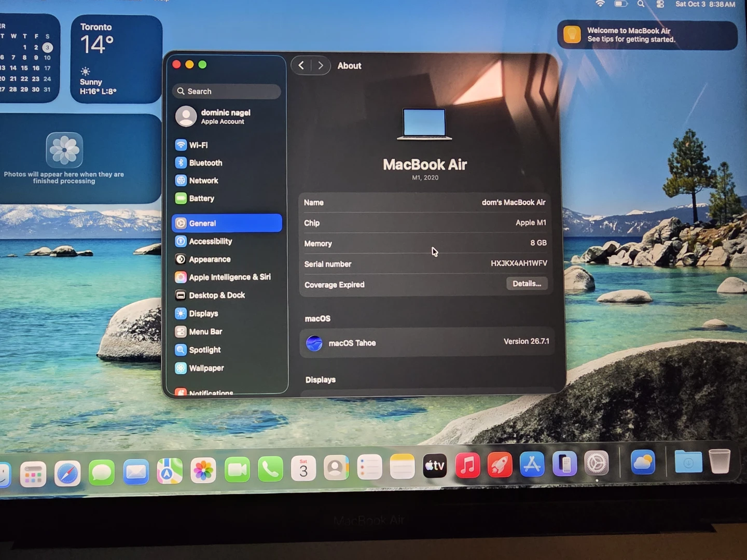Open App Store from the Dock
Viewport: 747px width, 560px height.
click(532, 464)
